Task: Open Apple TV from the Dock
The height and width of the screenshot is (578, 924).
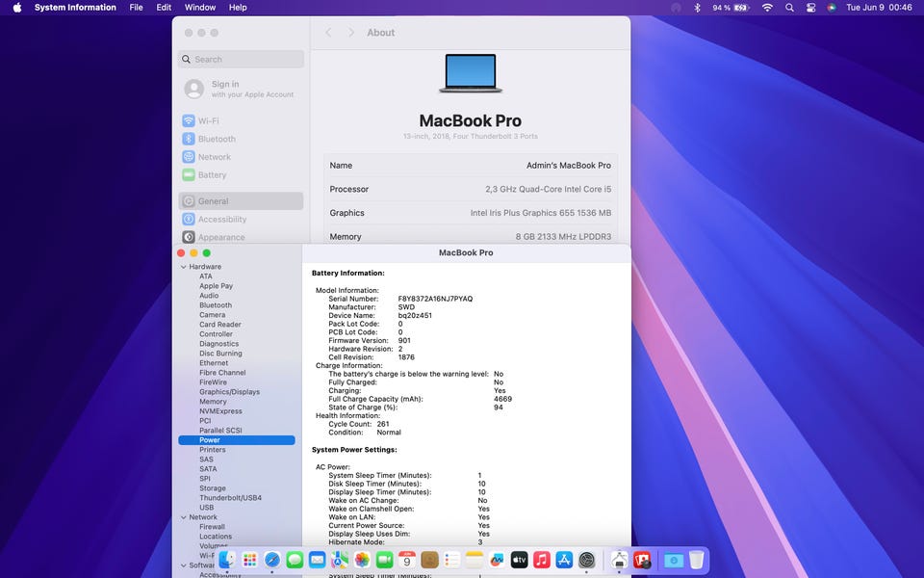Action: (x=519, y=560)
